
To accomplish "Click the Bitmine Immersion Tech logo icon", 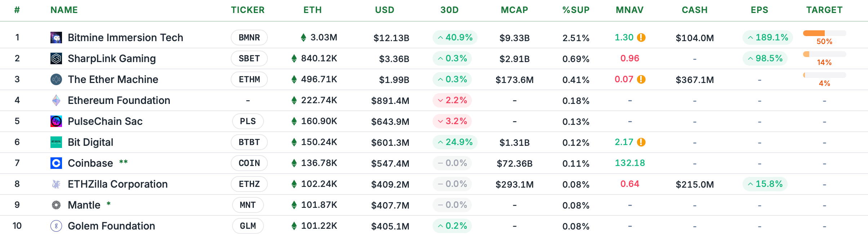I will (56, 38).
